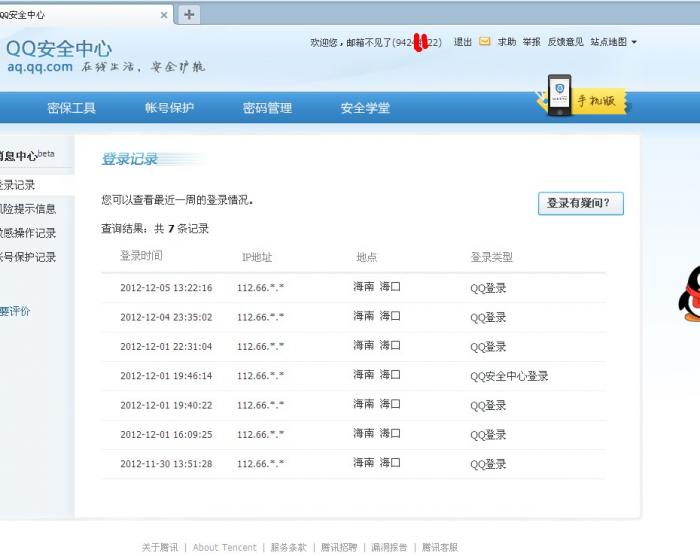Open the mail envelope icon in header
This screenshot has width=700, height=556.
click(x=484, y=42)
